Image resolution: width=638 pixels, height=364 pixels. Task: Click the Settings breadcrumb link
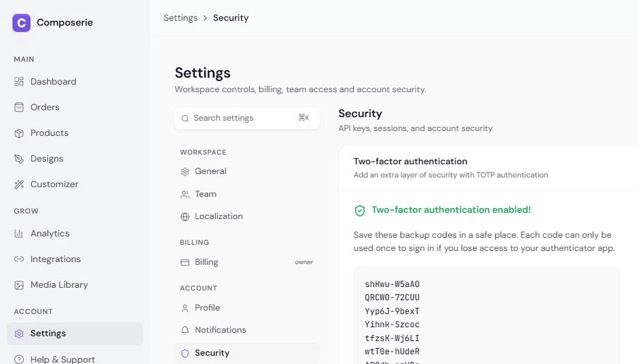click(x=180, y=18)
